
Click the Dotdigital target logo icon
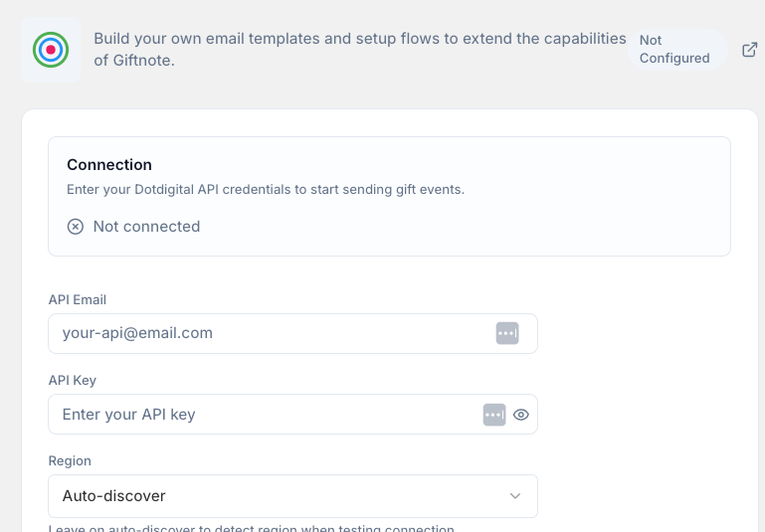click(x=51, y=50)
